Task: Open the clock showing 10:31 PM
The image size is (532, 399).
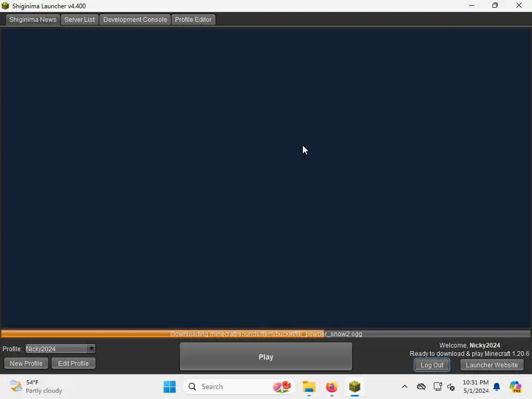Action: pyautogui.click(x=476, y=387)
